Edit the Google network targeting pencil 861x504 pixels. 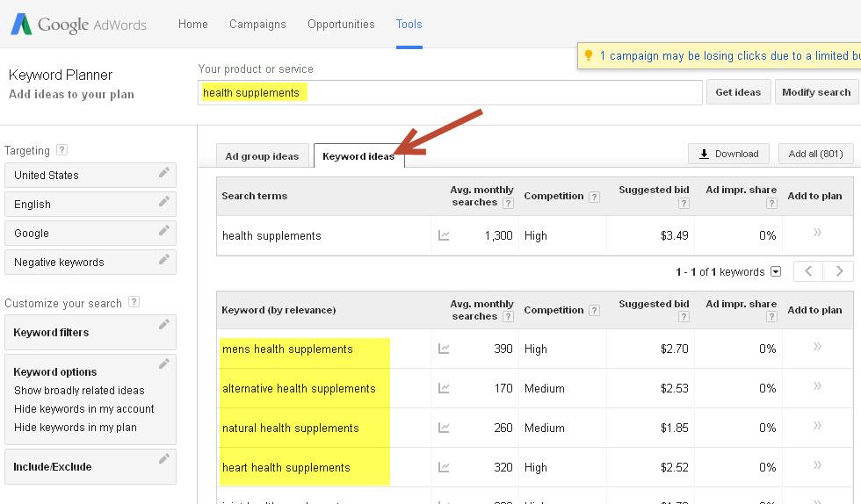pos(163,231)
